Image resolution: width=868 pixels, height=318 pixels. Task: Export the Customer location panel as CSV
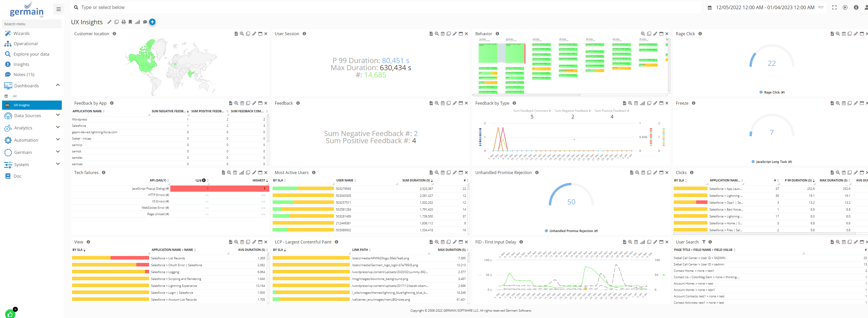[236, 34]
